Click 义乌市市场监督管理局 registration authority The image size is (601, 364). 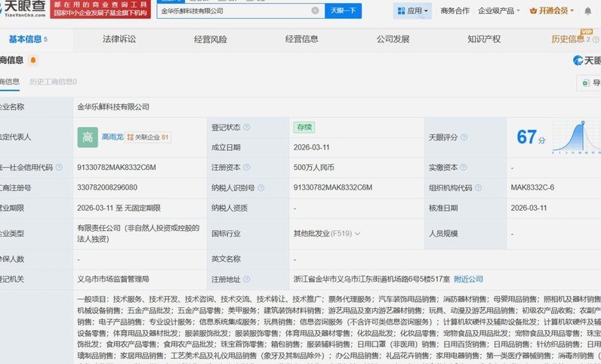113,279
